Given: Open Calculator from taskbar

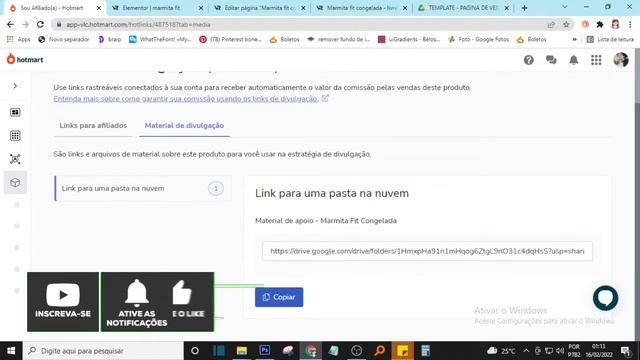Looking at the screenshot, I should (425, 351).
